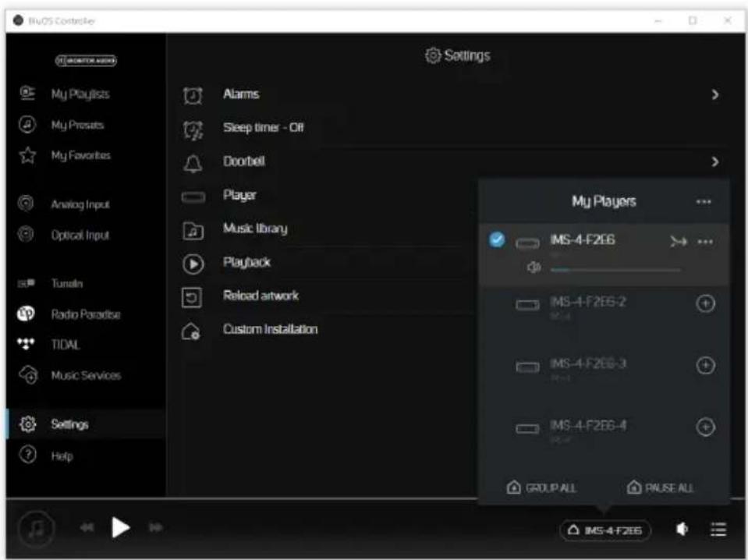Expand the Alarms chevron arrow
The image size is (748, 560).
pyautogui.click(x=714, y=94)
